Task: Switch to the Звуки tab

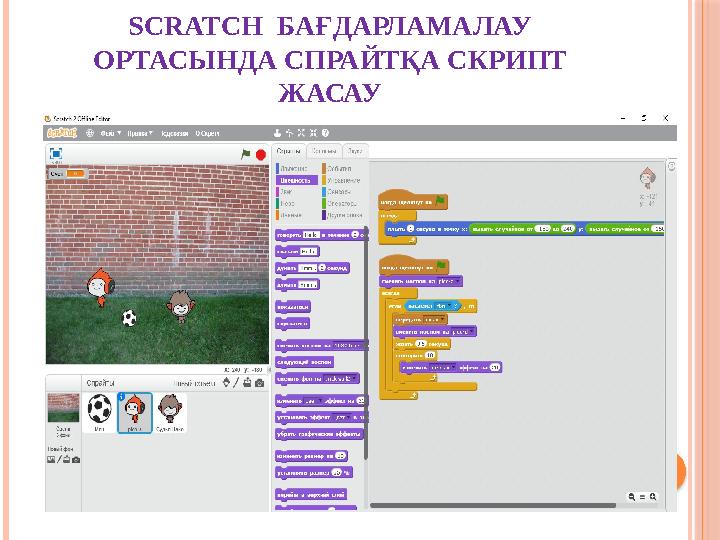Action: [355, 151]
